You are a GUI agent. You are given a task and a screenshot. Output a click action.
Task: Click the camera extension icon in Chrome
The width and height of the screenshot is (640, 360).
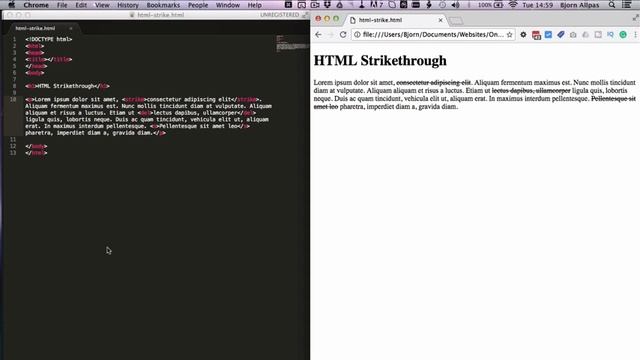tap(573, 35)
